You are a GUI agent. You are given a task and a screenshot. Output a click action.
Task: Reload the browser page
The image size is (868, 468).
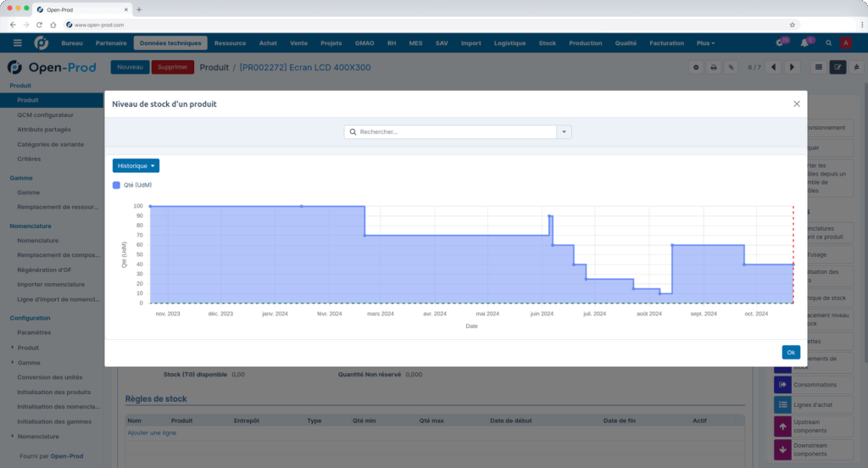(39, 25)
